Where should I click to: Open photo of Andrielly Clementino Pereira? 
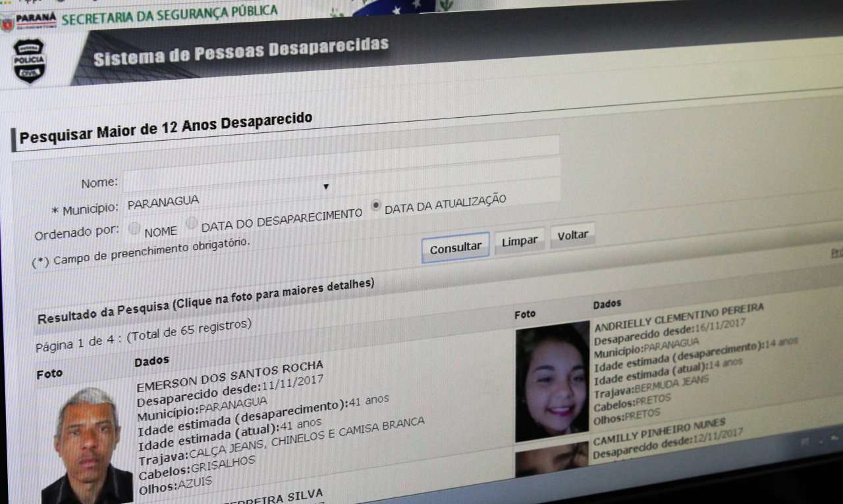553,381
